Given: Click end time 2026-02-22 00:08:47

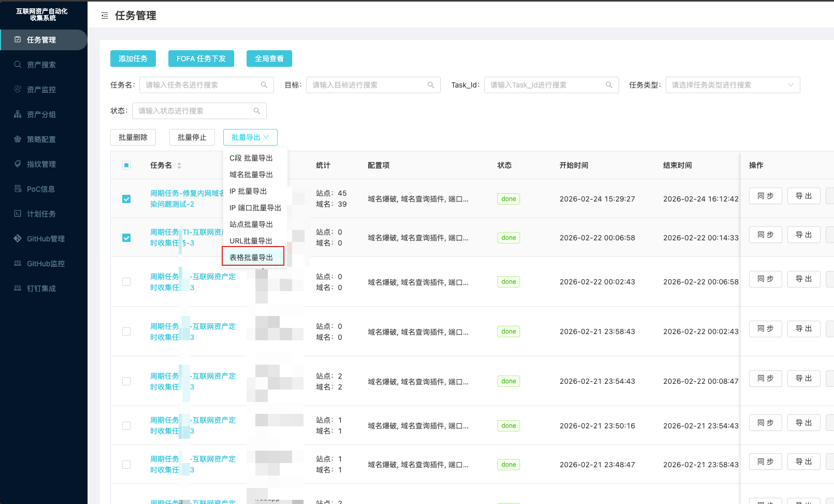Looking at the screenshot, I should (x=701, y=381).
